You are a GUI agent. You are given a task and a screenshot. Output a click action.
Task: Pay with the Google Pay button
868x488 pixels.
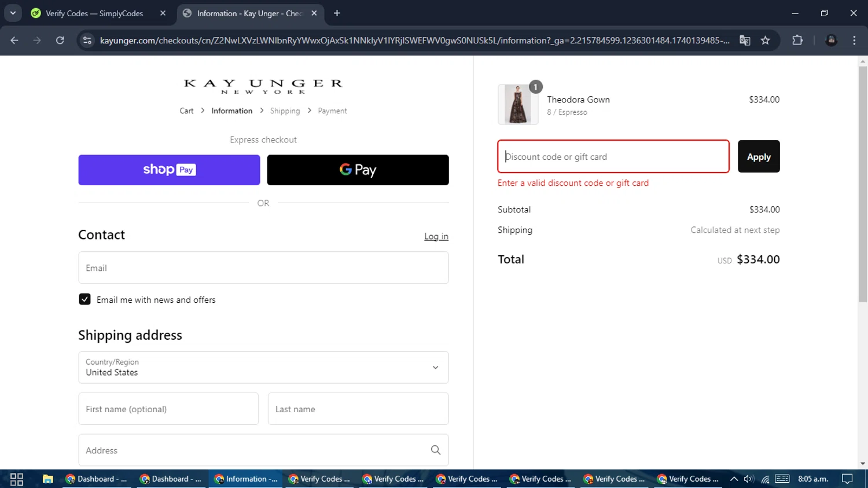pos(358,170)
